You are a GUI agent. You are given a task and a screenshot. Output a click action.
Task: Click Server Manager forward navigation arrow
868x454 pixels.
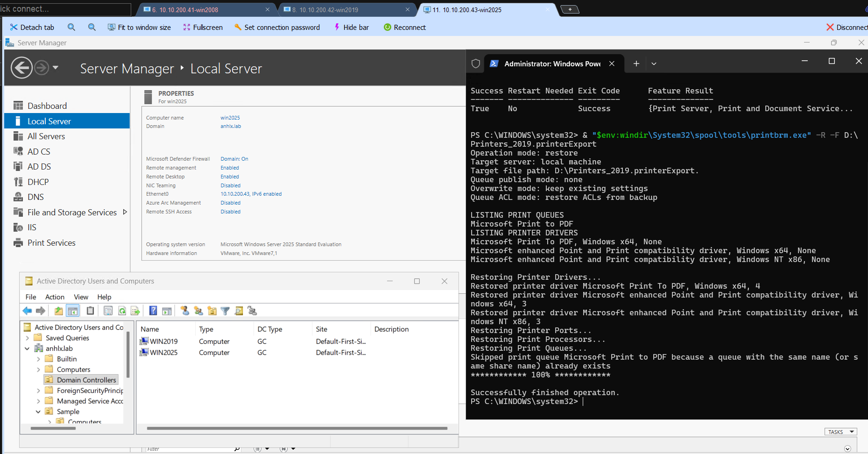pyautogui.click(x=42, y=68)
